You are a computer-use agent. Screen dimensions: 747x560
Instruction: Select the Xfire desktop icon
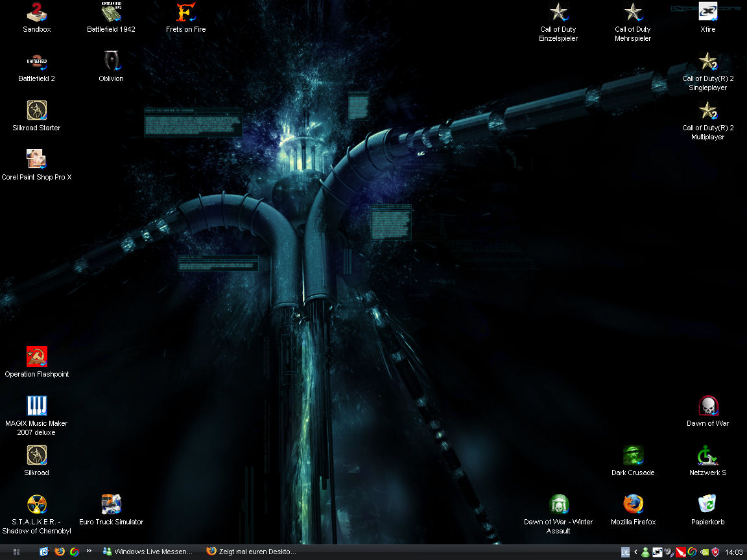tap(707, 12)
